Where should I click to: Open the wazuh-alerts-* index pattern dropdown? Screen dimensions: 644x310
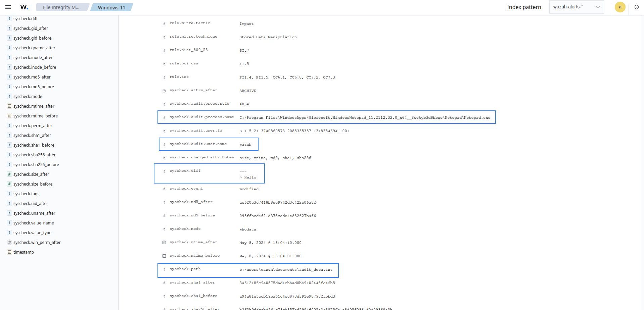[x=576, y=7]
